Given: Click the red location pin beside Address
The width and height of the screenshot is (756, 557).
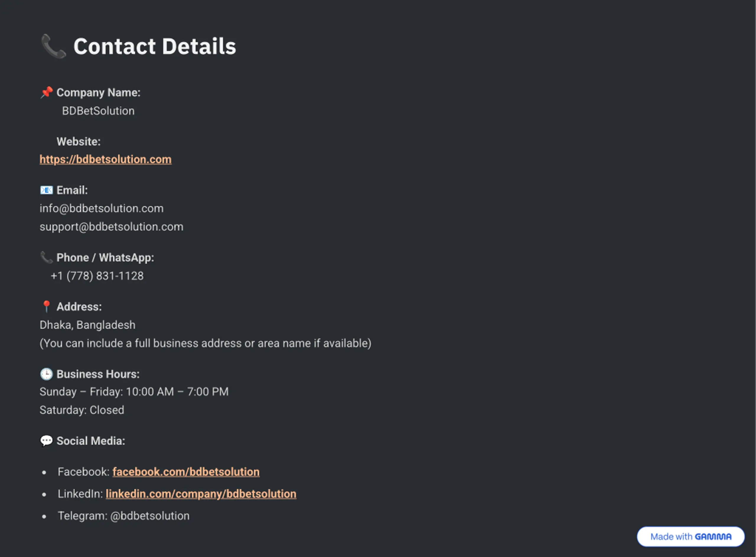Looking at the screenshot, I should [x=46, y=306].
